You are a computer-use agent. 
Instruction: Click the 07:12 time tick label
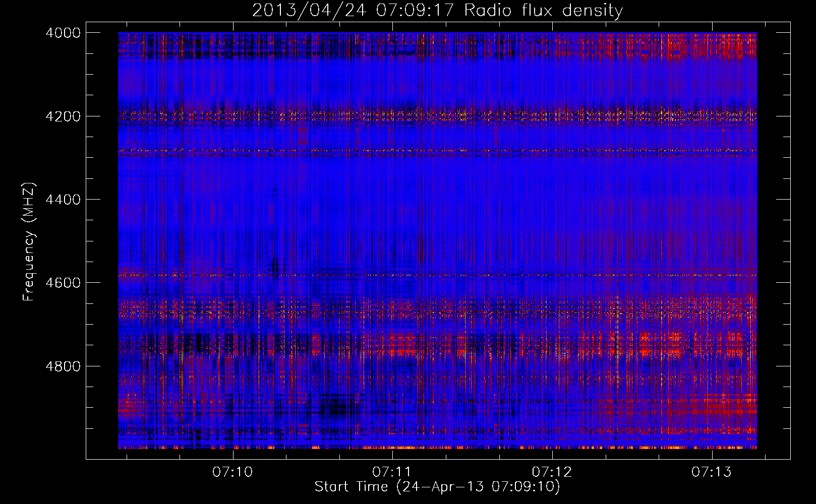552,472
